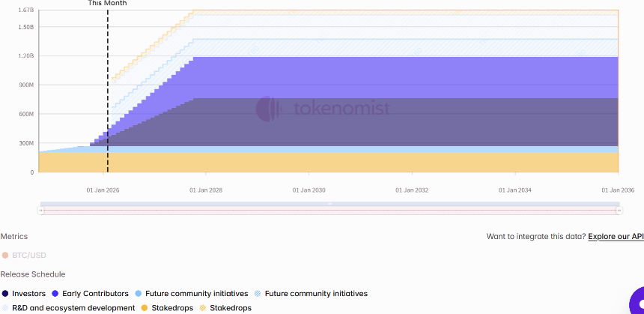Enable the BTC/USD metric
Screen dimensions: 644x314
tap(5, 256)
